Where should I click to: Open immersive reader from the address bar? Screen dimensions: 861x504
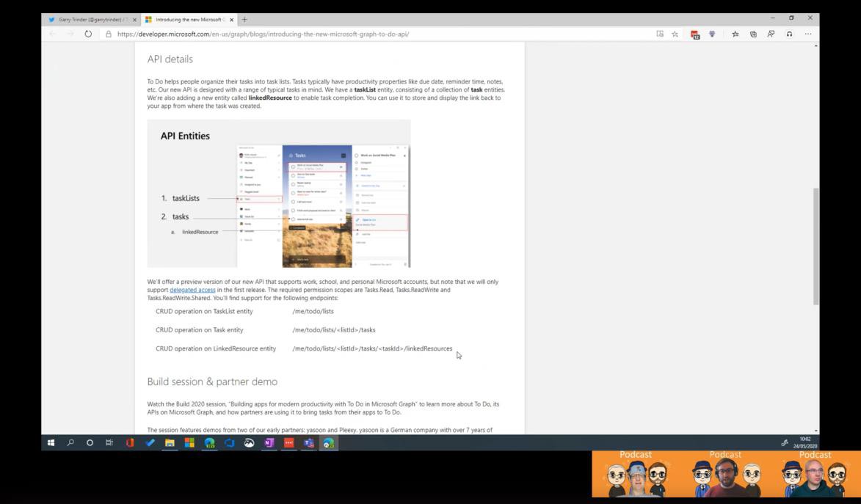pos(660,34)
